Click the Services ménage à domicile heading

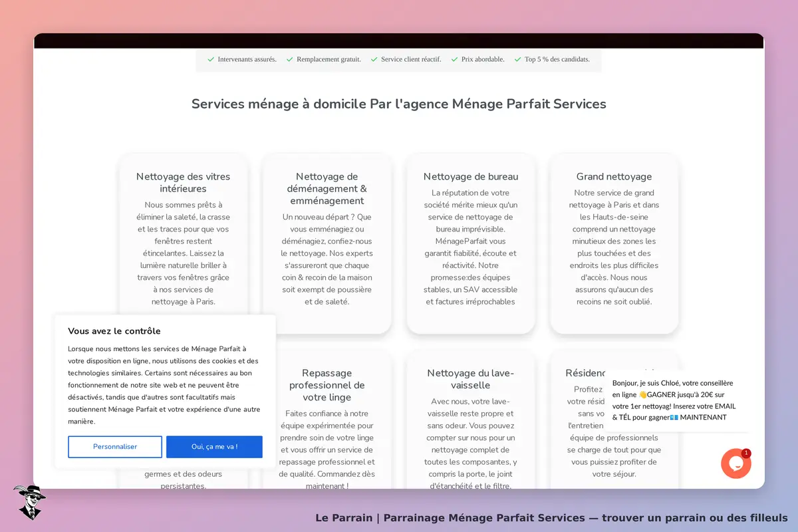[x=399, y=104]
